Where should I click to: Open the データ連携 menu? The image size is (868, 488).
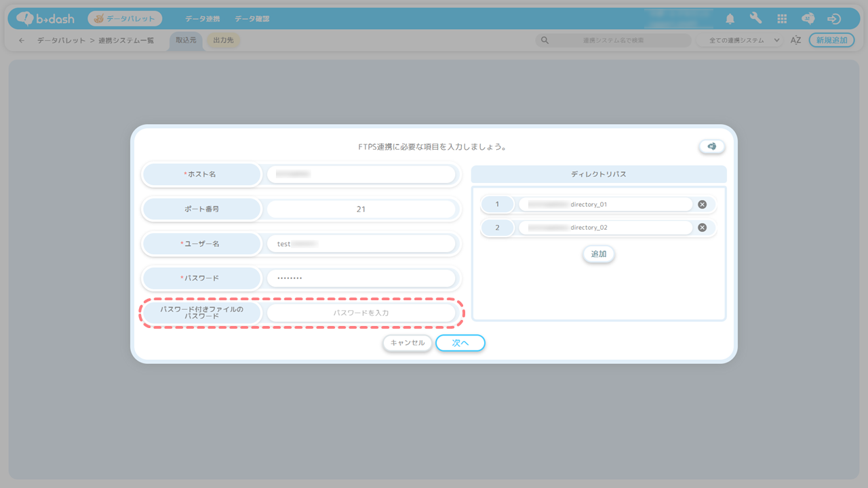point(202,19)
